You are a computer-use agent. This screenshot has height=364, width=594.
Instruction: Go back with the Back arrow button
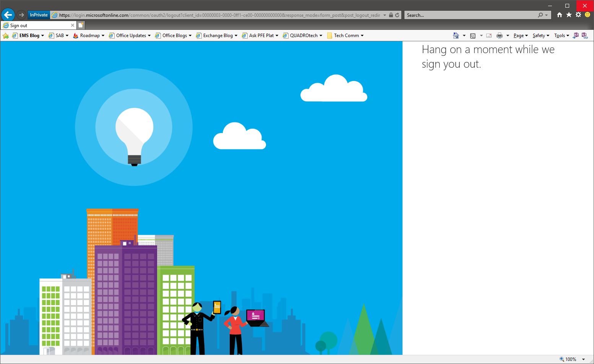pos(8,15)
